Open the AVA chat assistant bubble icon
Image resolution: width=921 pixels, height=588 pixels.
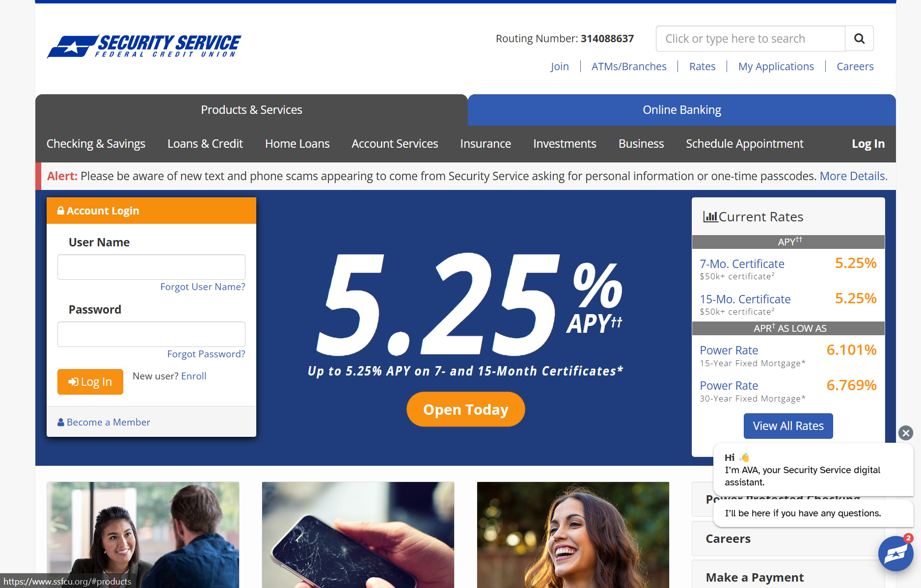(895, 554)
